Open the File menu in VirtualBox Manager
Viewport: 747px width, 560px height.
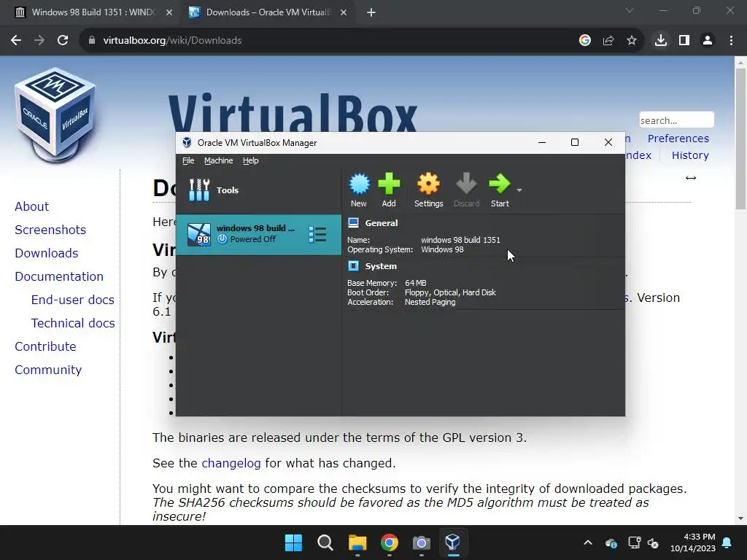188,160
